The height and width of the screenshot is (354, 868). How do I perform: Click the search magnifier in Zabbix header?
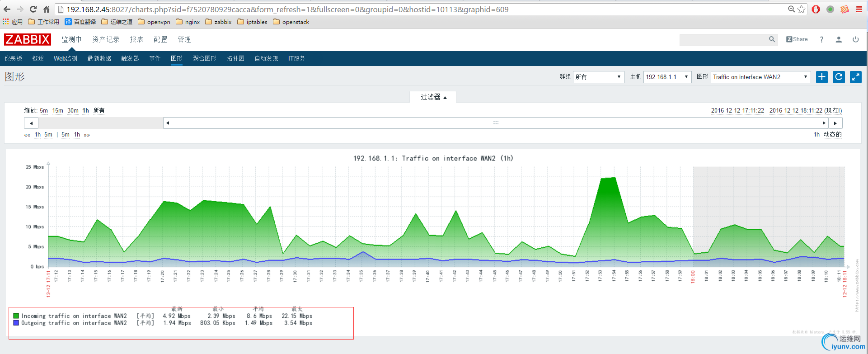772,39
